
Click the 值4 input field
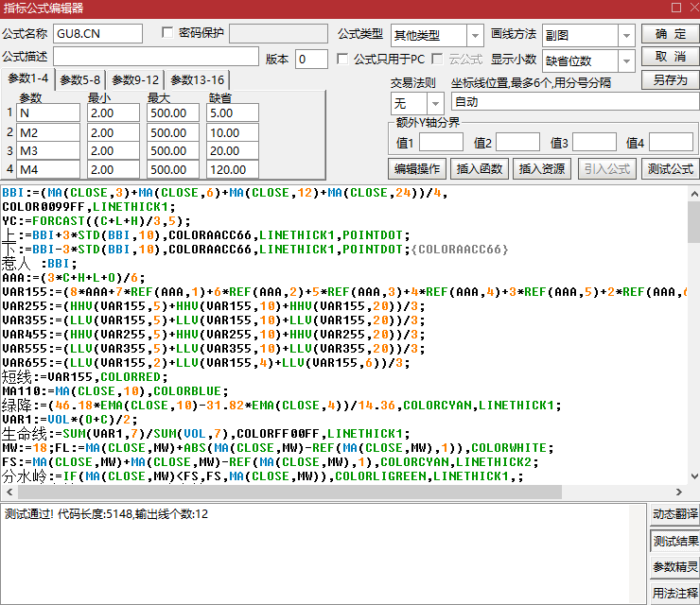[671, 143]
